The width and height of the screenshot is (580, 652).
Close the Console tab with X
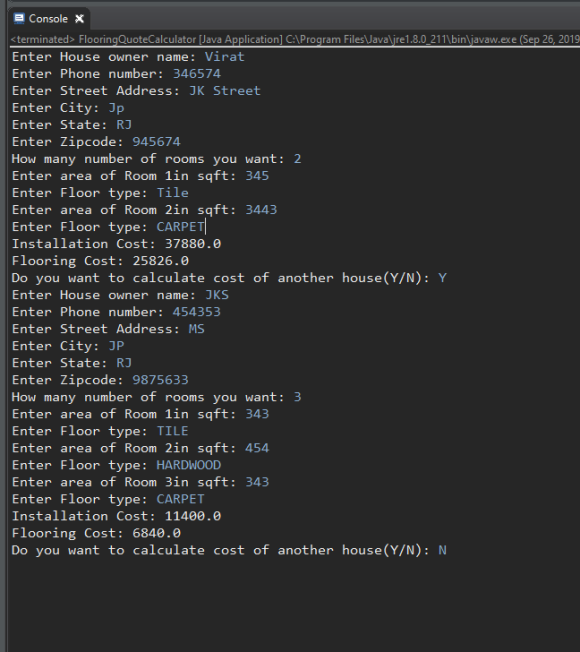point(79,19)
